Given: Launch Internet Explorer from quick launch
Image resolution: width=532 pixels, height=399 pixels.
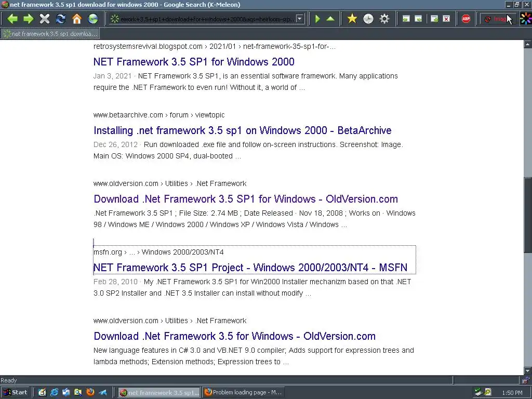Looking at the screenshot, I should (x=54, y=393).
